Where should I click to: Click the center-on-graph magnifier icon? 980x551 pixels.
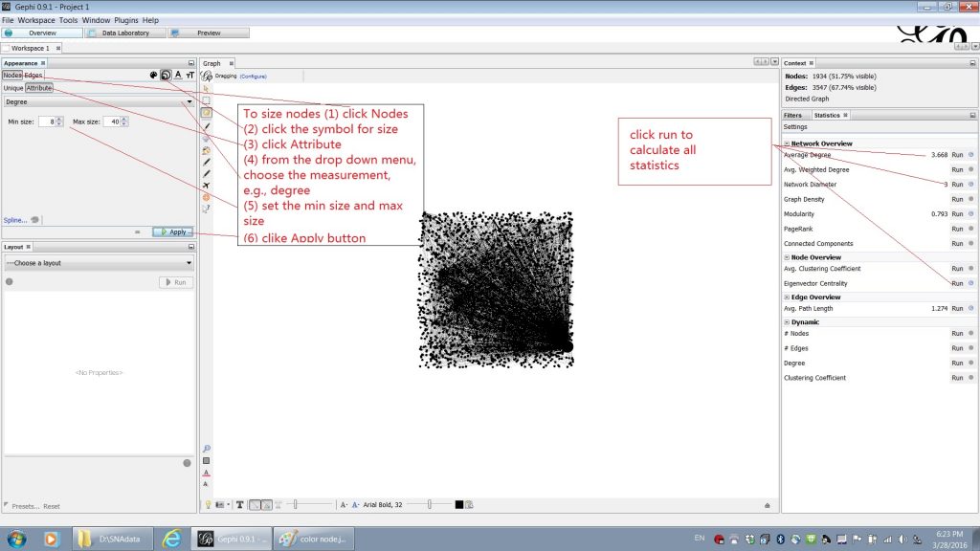click(207, 449)
